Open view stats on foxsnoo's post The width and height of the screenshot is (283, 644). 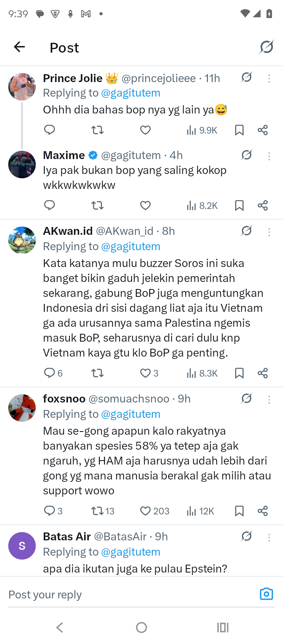coord(200,511)
